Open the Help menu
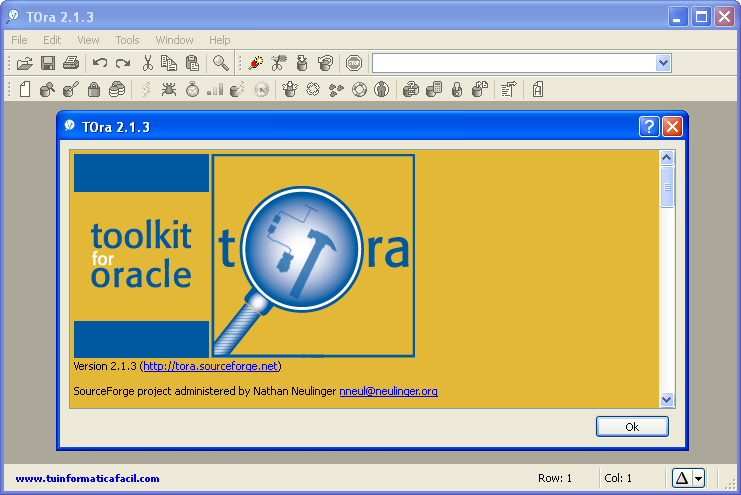 click(x=220, y=40)
